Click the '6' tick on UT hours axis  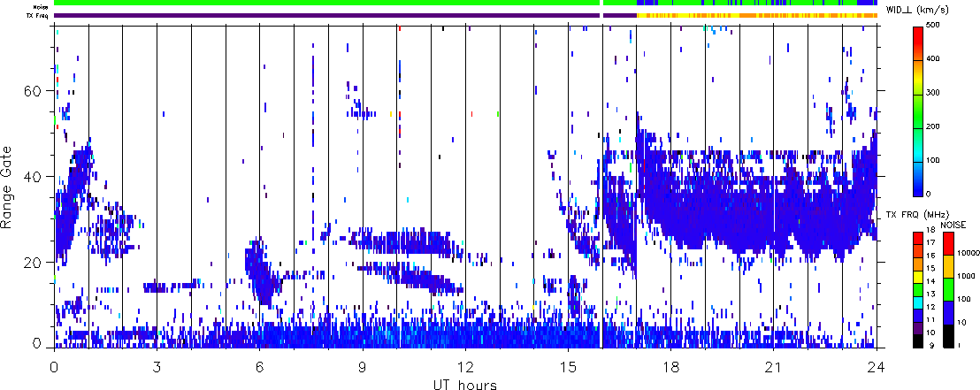pyautogui.click(x=259, y=367)
